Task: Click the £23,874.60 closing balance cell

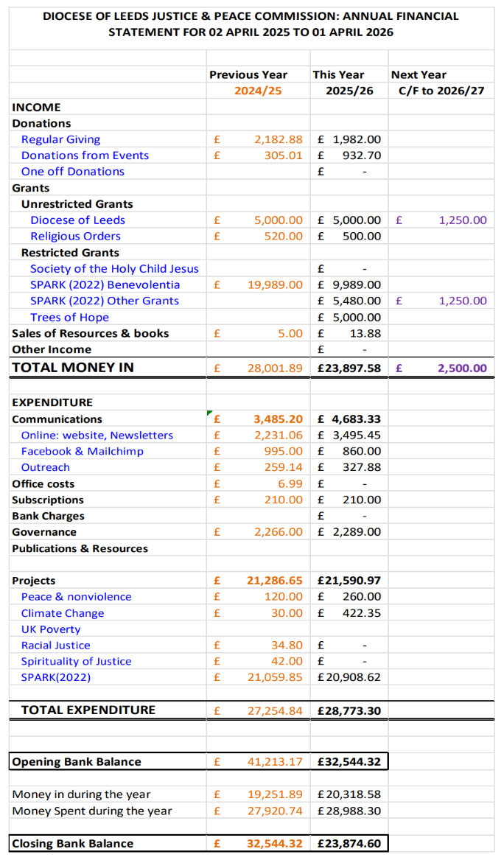Action: pos(349,844)
